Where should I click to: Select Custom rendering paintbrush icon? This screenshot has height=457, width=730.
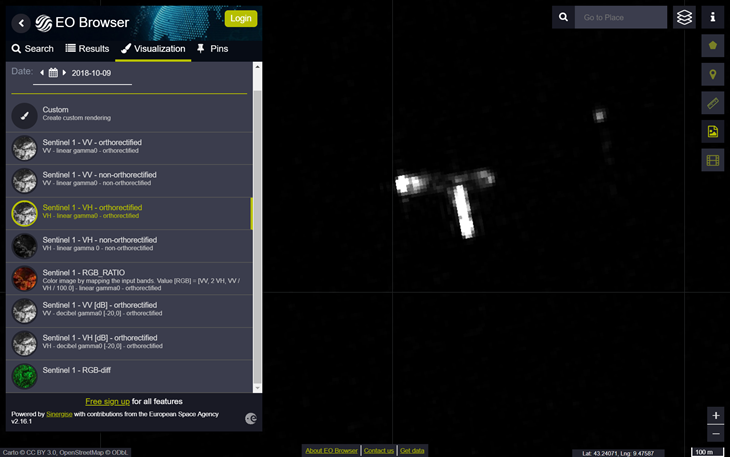pyautogui.click(x=24, y=115)
